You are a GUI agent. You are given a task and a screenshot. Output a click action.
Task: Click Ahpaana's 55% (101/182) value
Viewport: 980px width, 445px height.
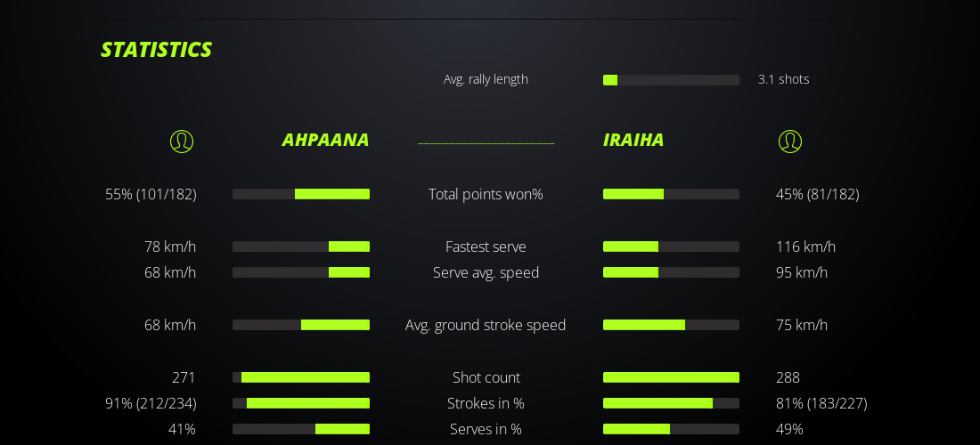(x=151, y=194)
